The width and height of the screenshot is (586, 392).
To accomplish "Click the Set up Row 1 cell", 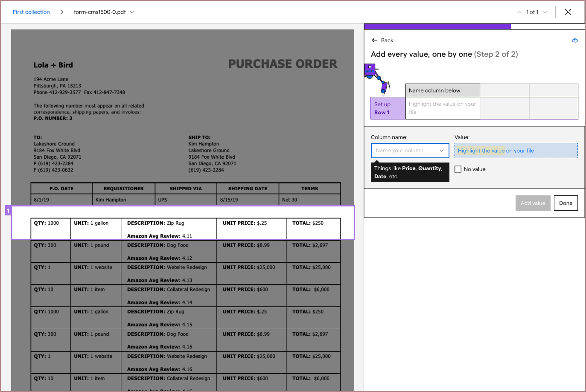I will (x=388, y=108).
